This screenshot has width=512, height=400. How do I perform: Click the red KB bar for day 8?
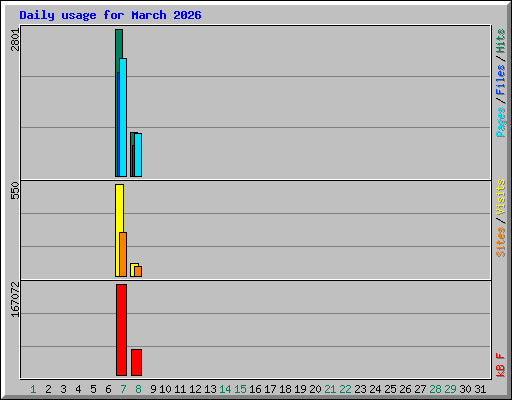137,362
